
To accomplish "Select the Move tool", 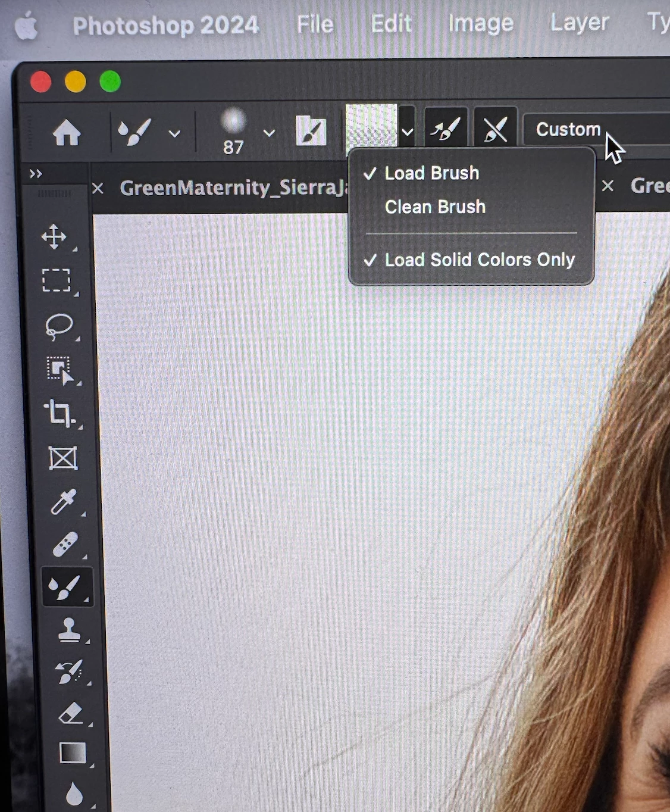I will click(54, 237).
